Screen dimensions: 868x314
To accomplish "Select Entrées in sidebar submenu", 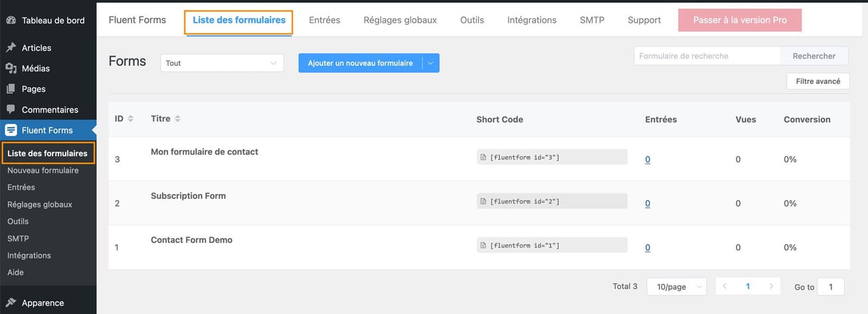I will 21,187.
